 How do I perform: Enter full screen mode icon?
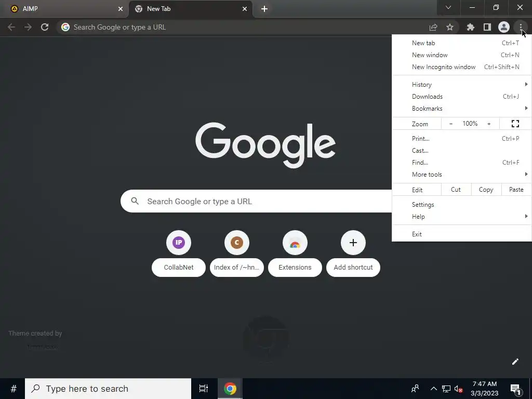click(515, 124)
